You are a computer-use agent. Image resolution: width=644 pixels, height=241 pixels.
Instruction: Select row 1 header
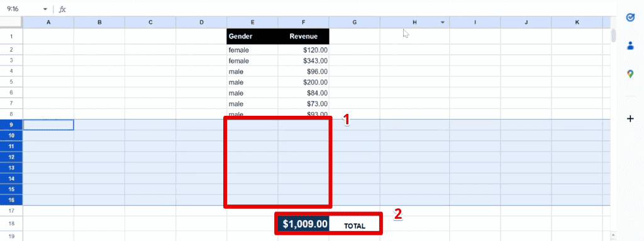pyautogui.click(x=11, y=36)
